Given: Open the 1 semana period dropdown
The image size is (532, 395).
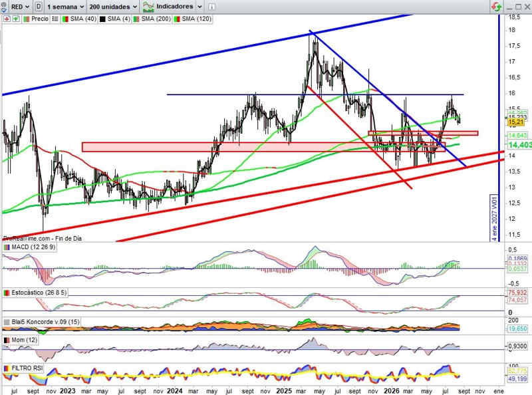Looking at the screenshot, I should [65, 7].
